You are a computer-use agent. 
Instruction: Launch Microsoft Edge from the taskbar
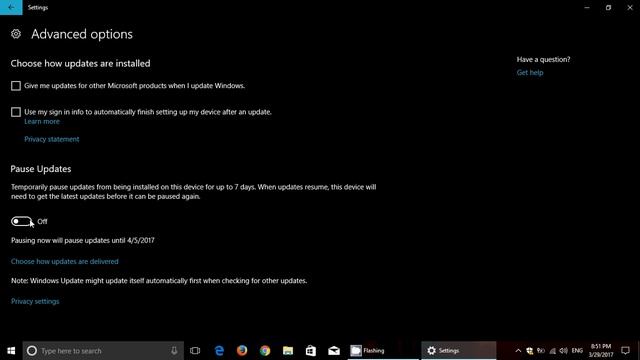219,351
